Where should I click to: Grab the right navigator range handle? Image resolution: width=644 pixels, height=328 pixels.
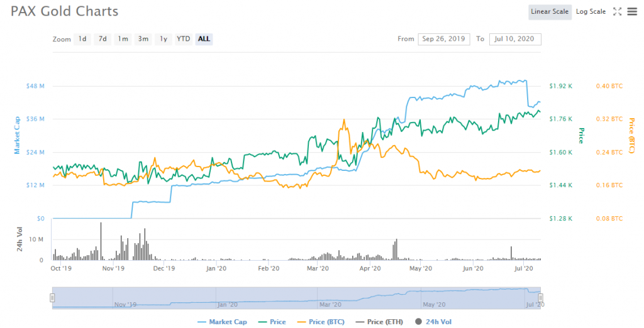point(540,298)
